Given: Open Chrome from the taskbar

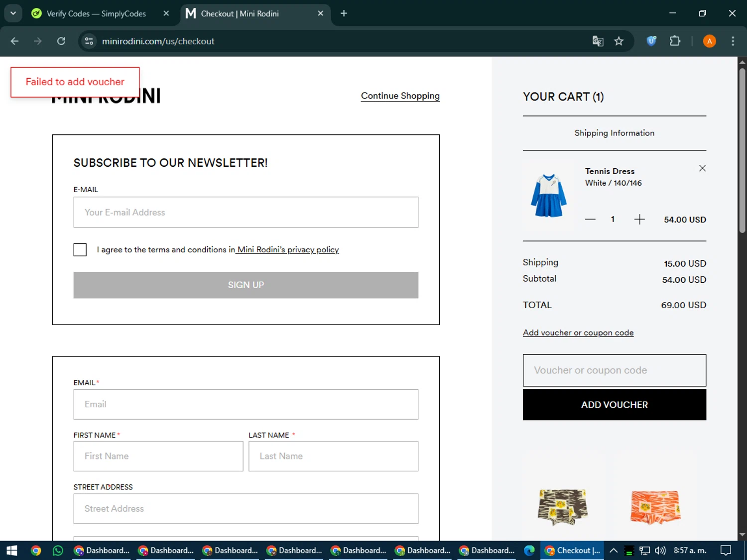Looking at the screenshot, I should (36, 550).
